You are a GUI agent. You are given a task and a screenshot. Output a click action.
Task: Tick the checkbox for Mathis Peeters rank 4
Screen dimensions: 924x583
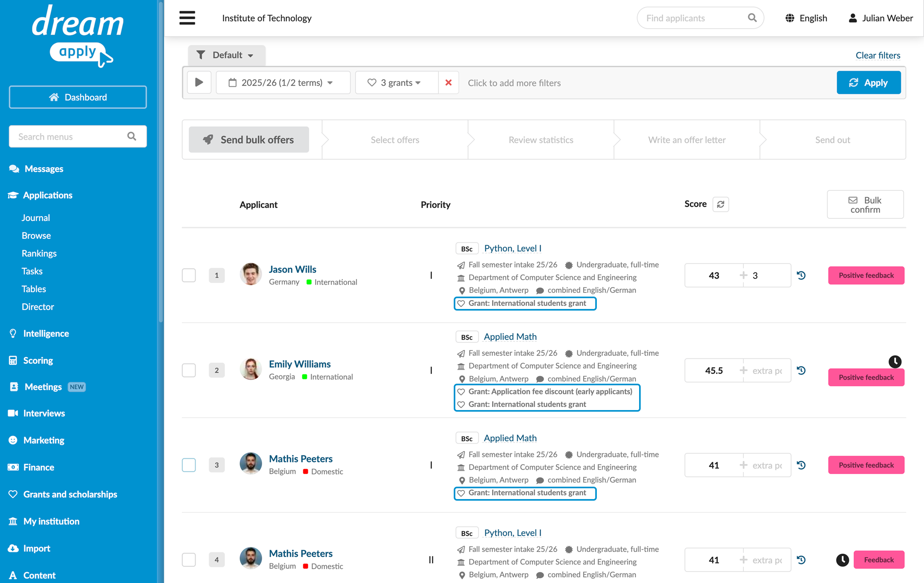click(189, 559)
